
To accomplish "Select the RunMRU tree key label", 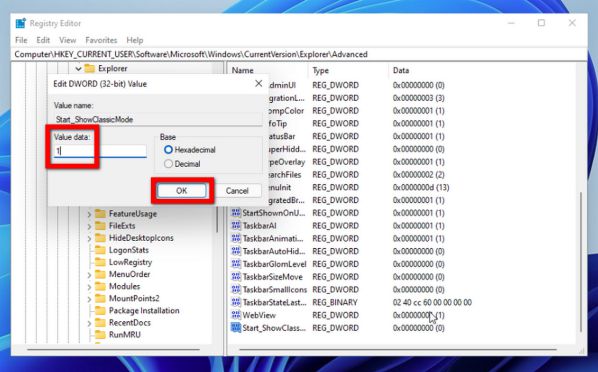I will (125, 335).
